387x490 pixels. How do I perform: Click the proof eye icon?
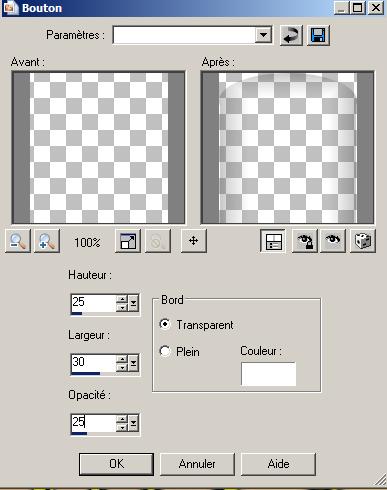click(x=333, y=241)
